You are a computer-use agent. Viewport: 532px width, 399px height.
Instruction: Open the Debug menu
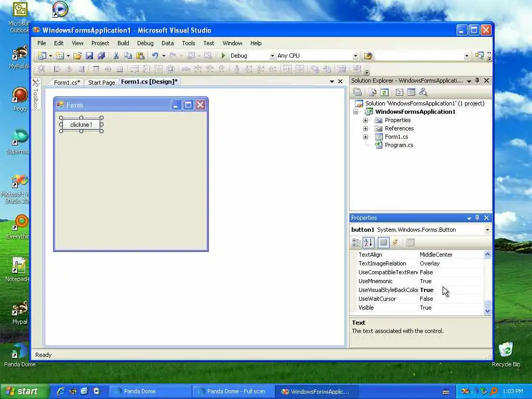(x=145, y=43)
